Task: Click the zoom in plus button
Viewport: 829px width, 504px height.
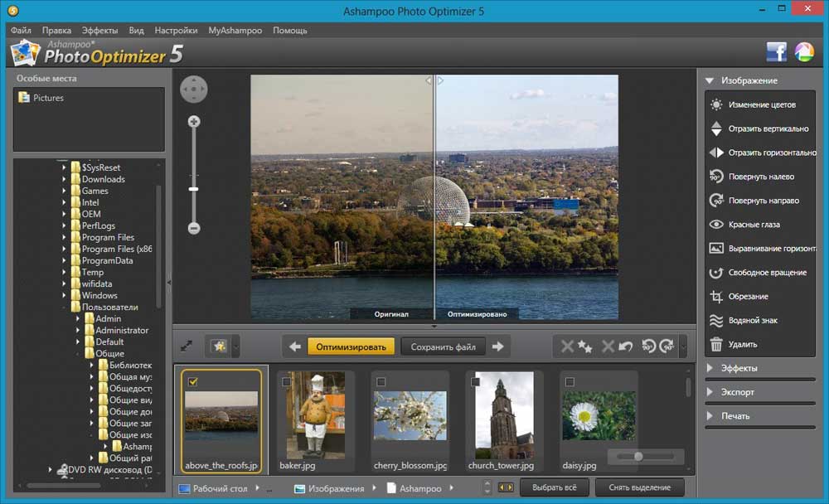Action: (x=194, y=122)
